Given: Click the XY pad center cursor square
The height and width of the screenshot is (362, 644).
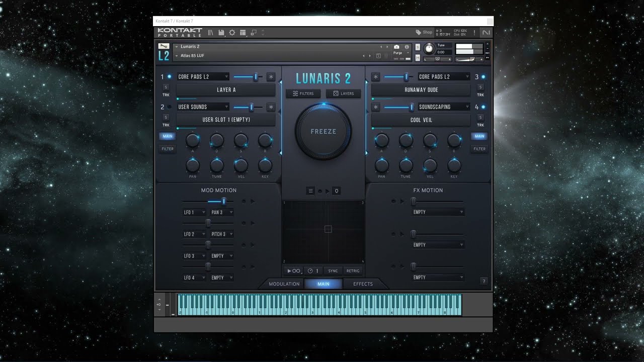Looking at the screenshot, I should [x=328, y=229].
